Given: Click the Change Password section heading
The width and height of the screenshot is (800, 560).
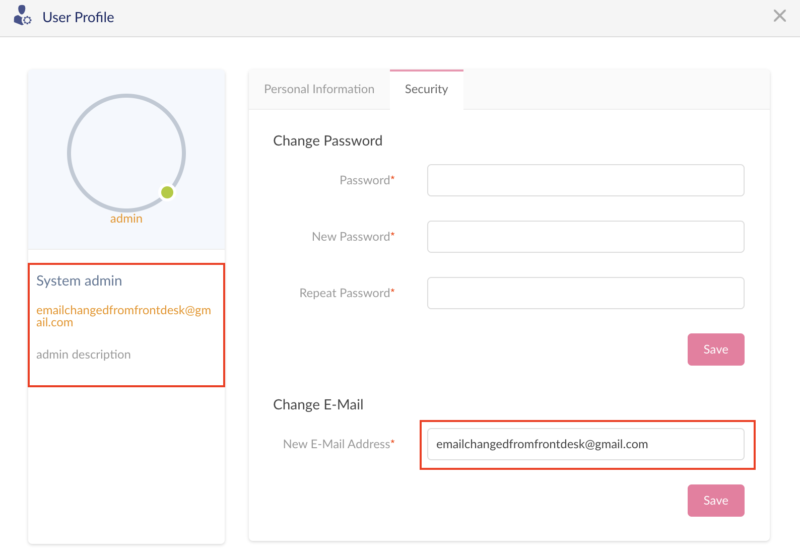Looking at the screenshot, I should pos(327,141).
